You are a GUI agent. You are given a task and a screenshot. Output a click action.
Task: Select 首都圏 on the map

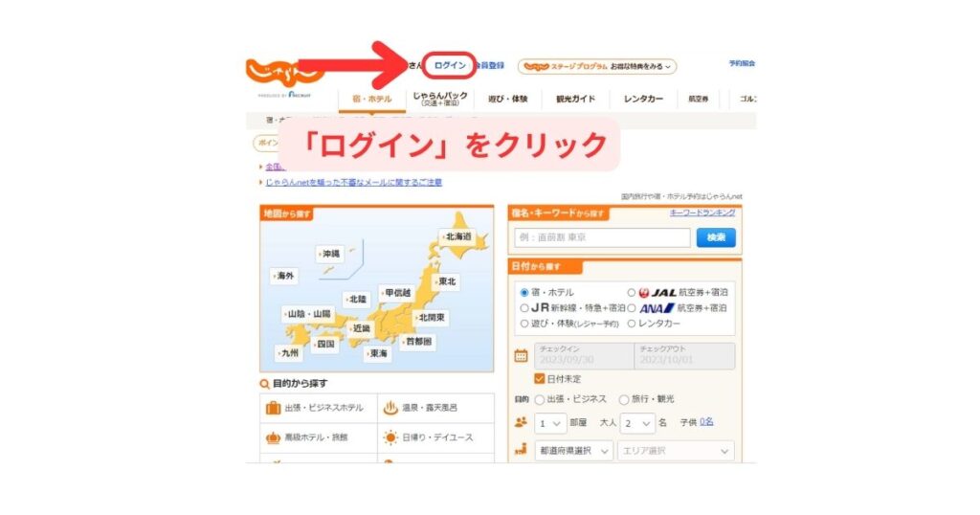[x=418, y=341]
